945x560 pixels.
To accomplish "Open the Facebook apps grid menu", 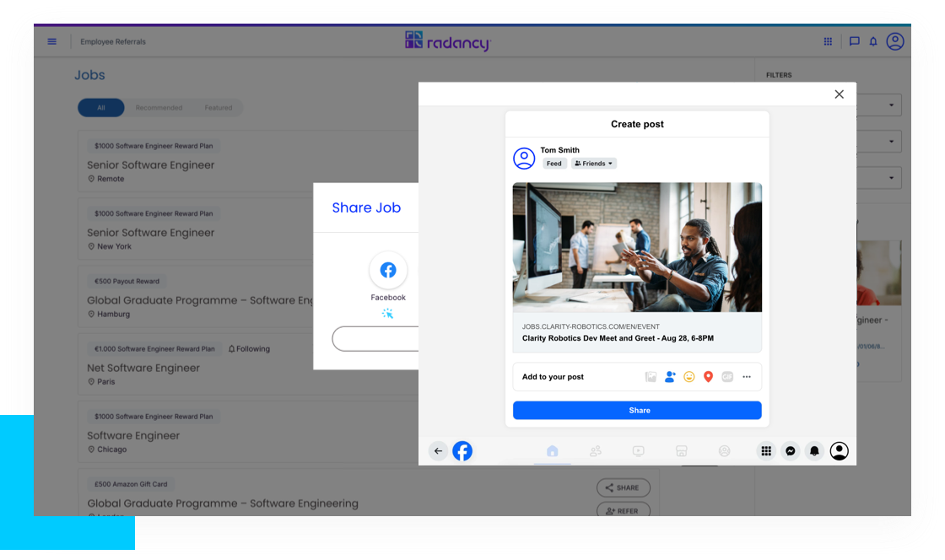I will [x=766, y=451].
